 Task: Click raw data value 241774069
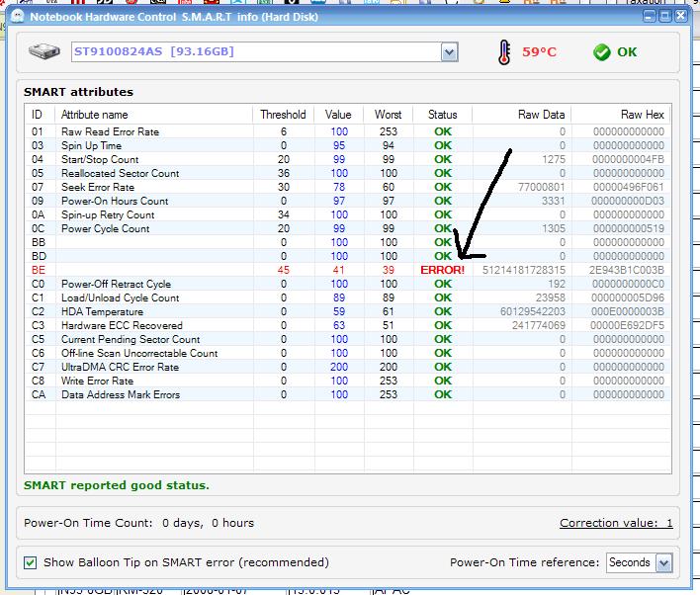tap(539, 325)
